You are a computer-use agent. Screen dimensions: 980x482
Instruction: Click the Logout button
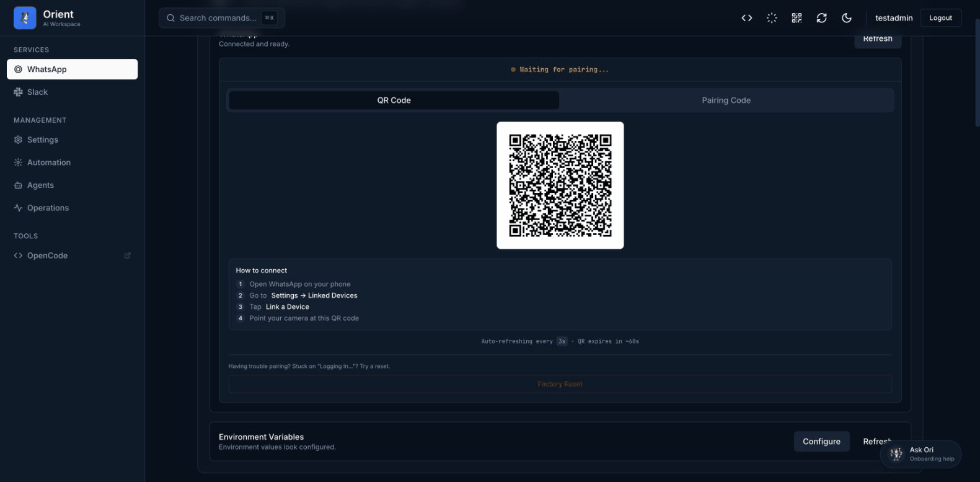940,18
